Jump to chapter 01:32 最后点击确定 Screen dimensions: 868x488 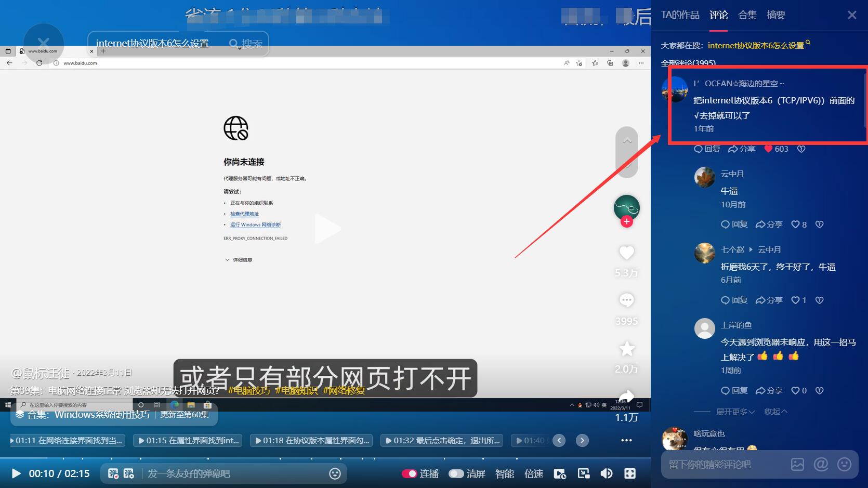click(x=442, y=440)
